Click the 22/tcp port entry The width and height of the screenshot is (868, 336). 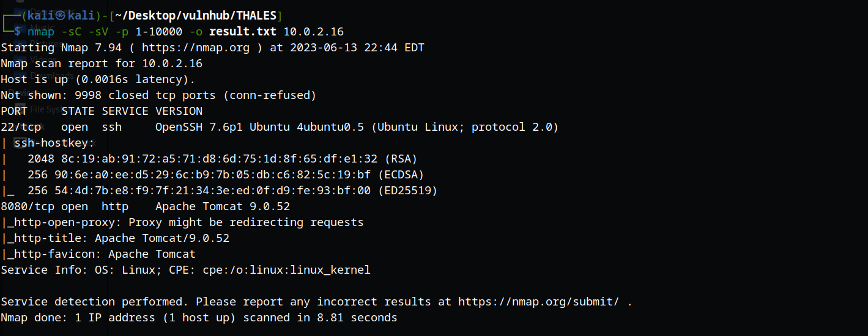tap(20, 127)
